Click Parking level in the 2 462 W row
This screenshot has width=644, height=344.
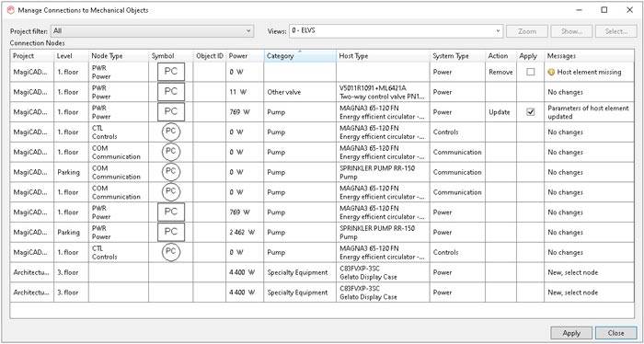[x=68, y=233]
